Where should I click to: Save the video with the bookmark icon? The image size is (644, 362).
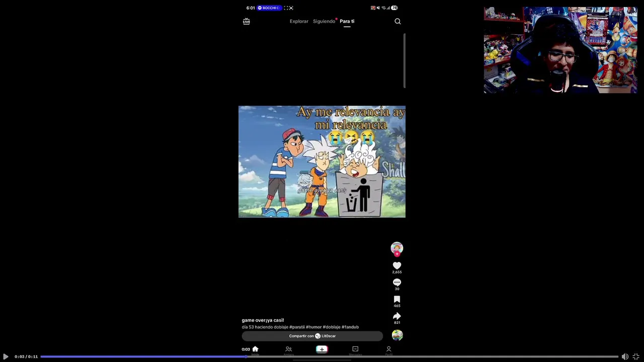(x=397, y=299)
